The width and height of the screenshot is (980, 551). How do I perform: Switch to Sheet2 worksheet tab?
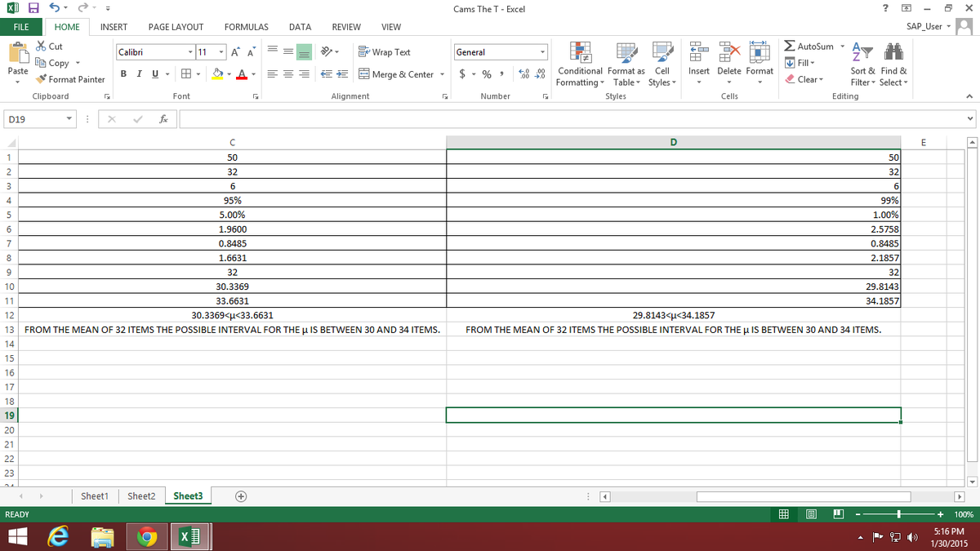142,496
